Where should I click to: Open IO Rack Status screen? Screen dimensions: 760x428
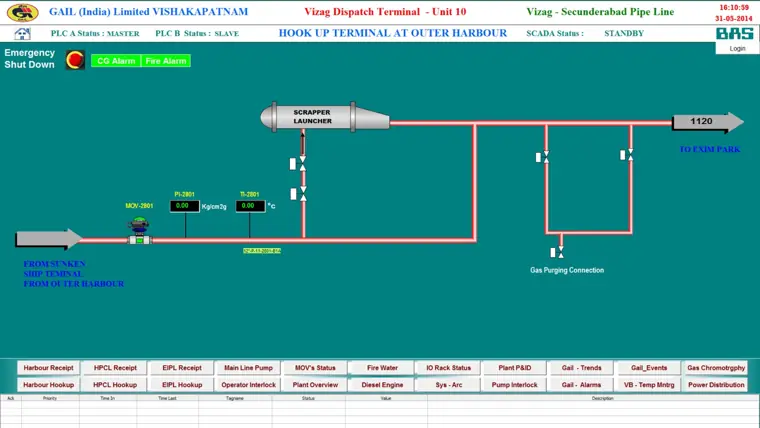(x=448, y=368)
